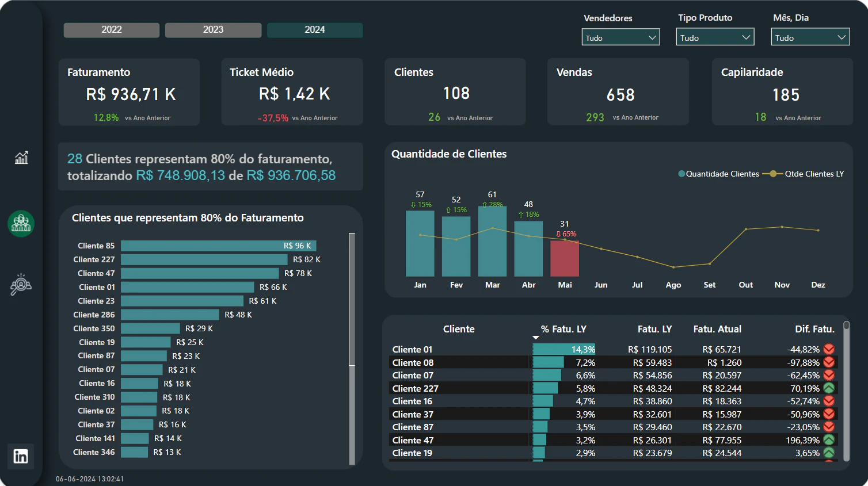The image size is (868, 486).
Task: Click the red down arrow for Cliente 07
Action: 829,375
